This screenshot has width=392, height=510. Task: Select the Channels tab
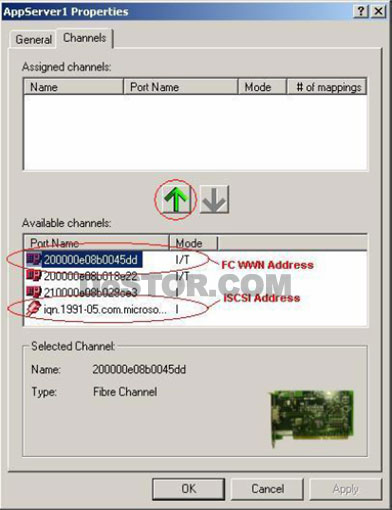point(85,38)
